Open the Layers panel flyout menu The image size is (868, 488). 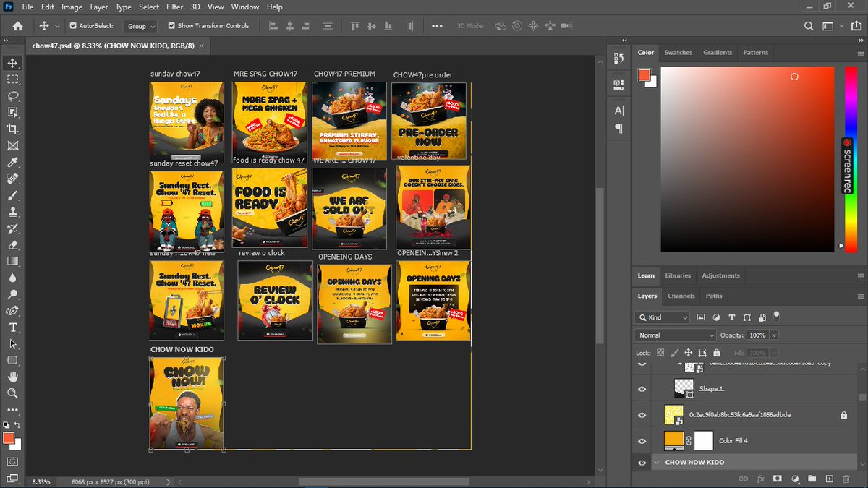pos(860,296)
